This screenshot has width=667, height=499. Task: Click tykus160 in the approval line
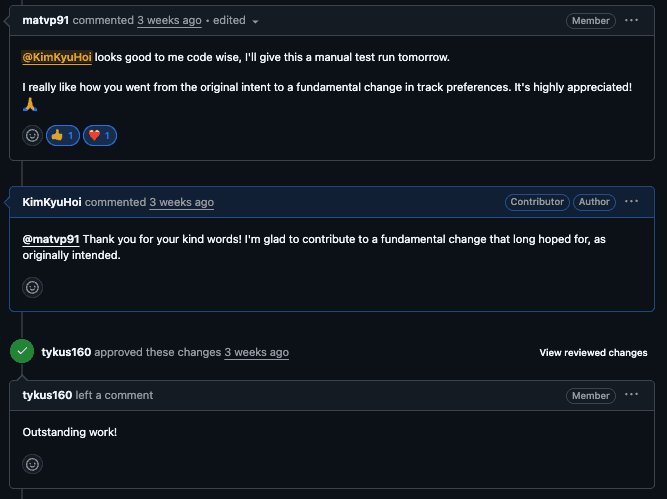click(64, 352)
